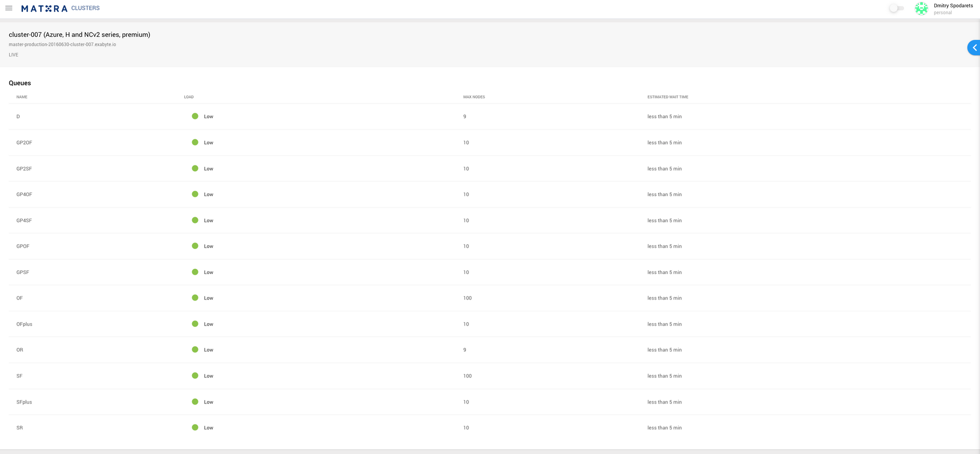Click the wait time for the SR queue
This screenshot has height=454, width=980.
pos(664,428)
